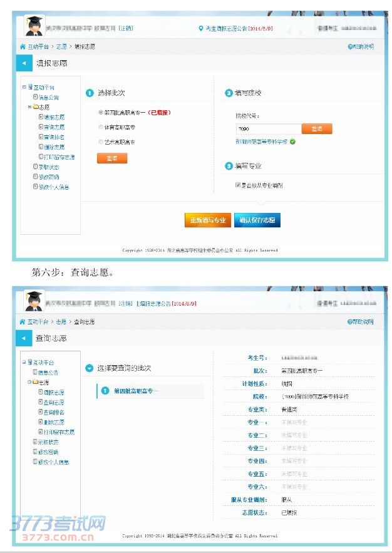Choose the 艺术高职高专 radio option

(x=100, y=142)
